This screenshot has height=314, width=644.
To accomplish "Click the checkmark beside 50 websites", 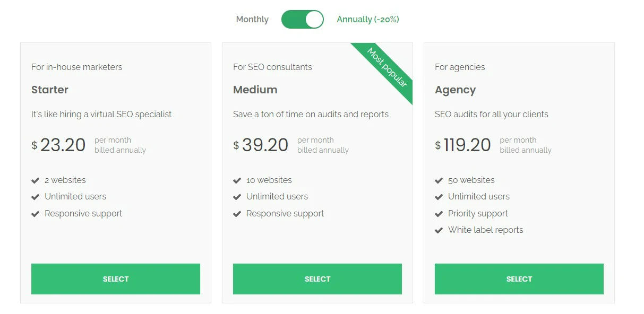I will [439, 180].
